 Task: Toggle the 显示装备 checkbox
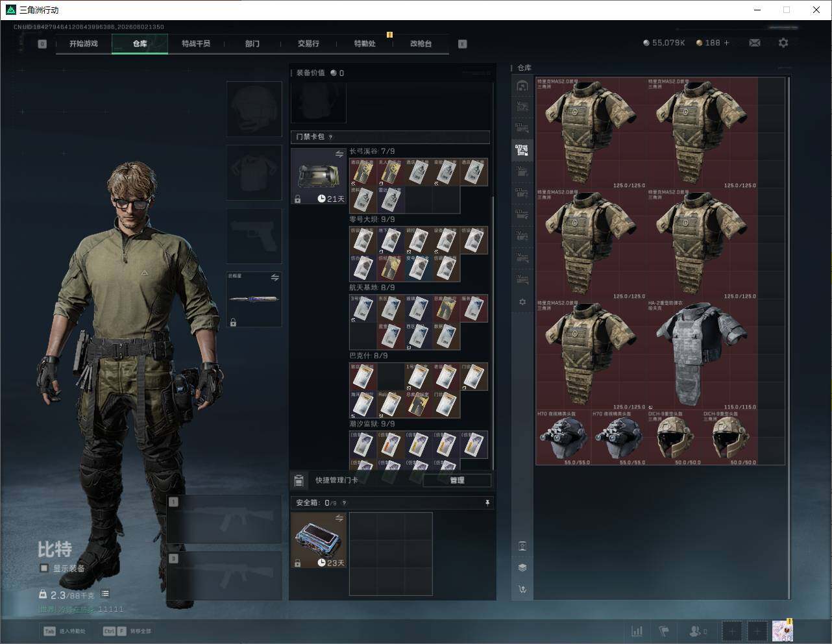tap(44, 568)
